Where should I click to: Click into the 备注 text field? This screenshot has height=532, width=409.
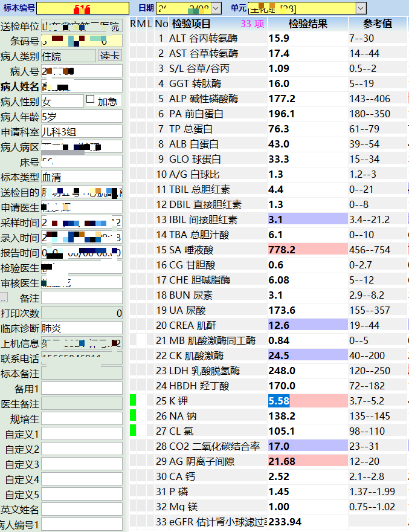pos(82,298)
